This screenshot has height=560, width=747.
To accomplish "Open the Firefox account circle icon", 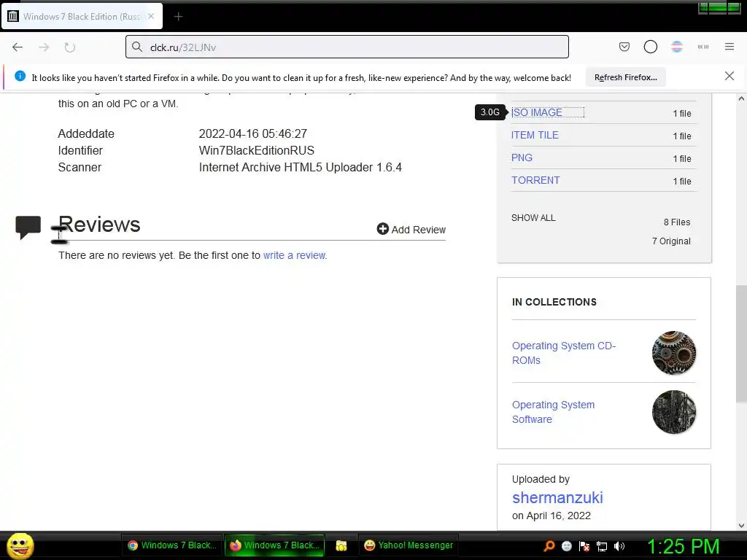I will tap(650, 47).
